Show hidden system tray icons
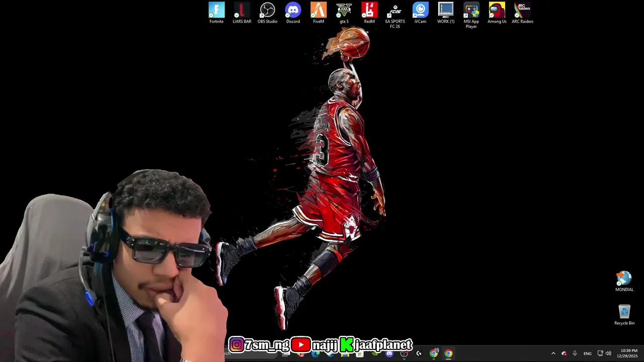Screen dimensions: 644x362 pyautogui.click(x=553, y=353)
